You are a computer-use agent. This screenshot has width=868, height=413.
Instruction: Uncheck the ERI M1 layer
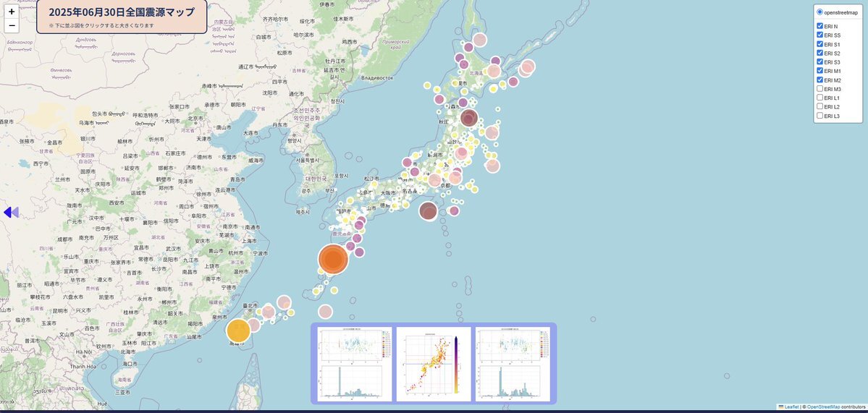pyautogui.click(x=819, y=71)
